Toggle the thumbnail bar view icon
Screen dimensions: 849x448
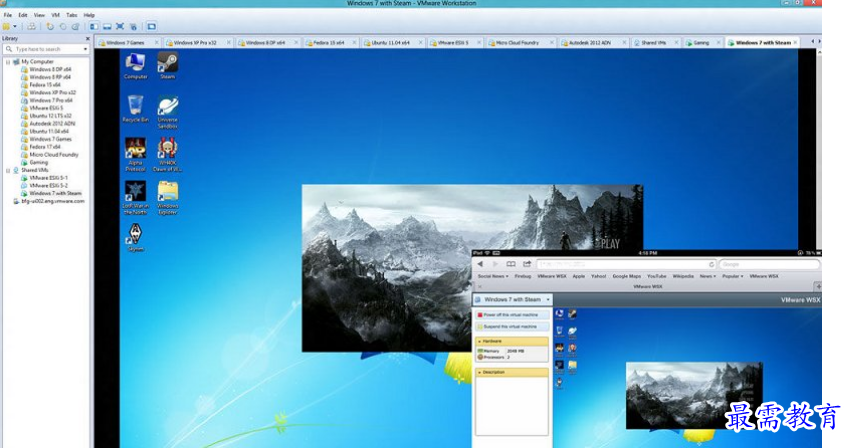pos(107,26)
